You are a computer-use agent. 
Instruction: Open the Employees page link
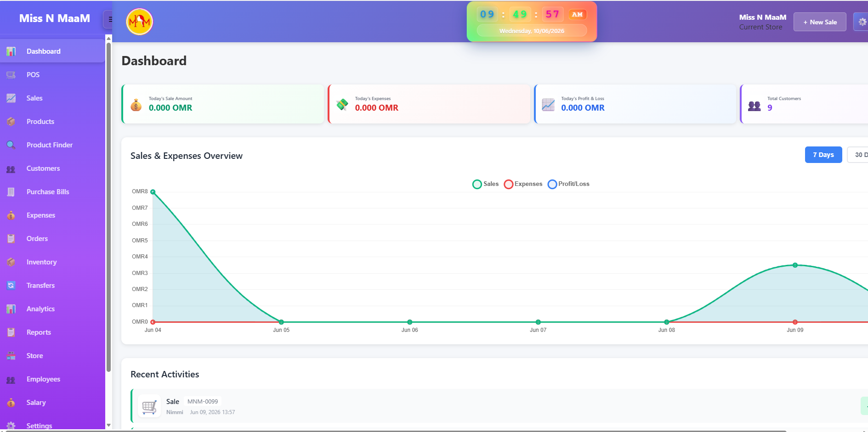click(x=53, y=379)
